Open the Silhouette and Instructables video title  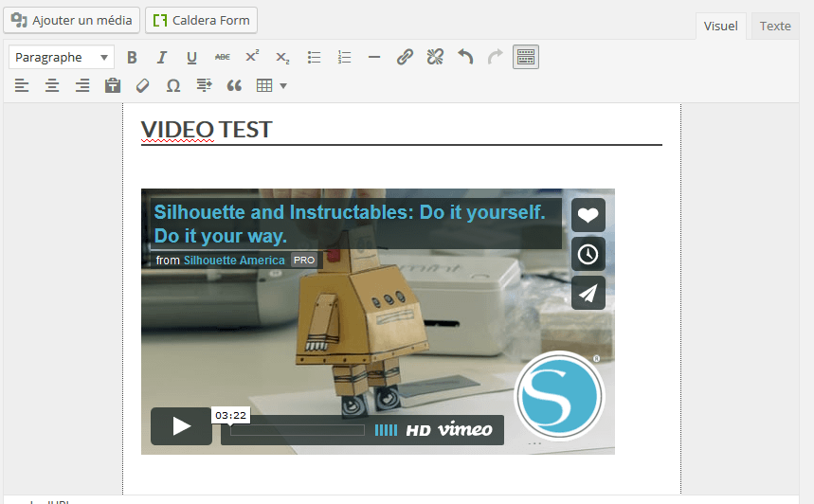tap(350, 224)
